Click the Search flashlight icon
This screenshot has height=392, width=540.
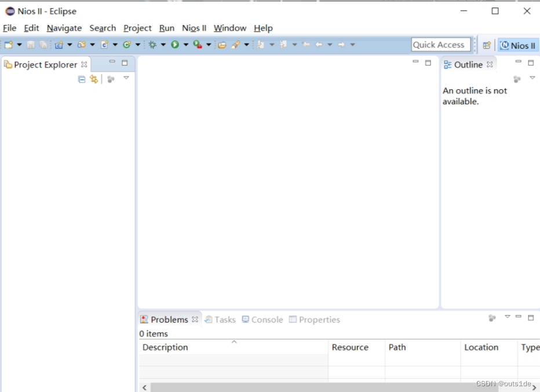tap(236, 45)
